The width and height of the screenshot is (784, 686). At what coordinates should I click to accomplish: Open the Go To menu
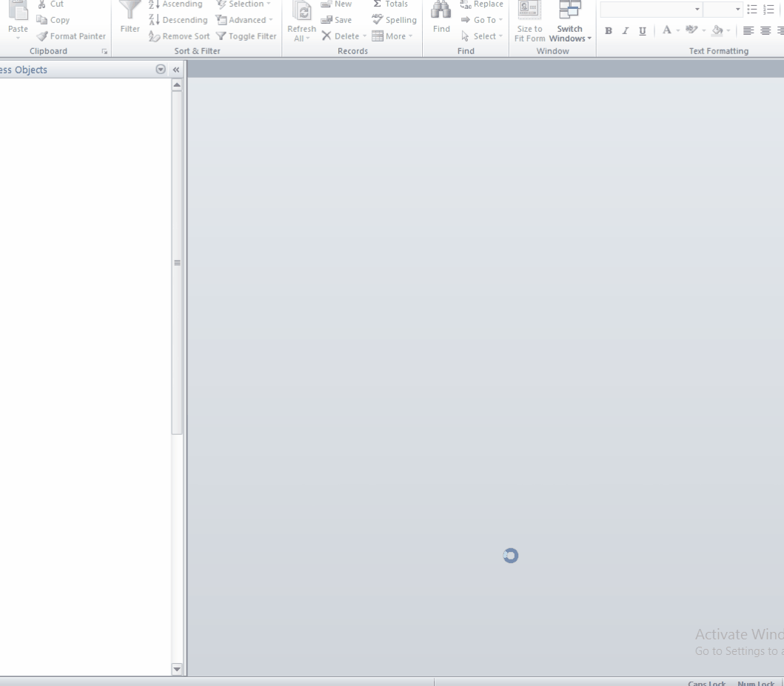pyautogui.click(x=483, y=20)
